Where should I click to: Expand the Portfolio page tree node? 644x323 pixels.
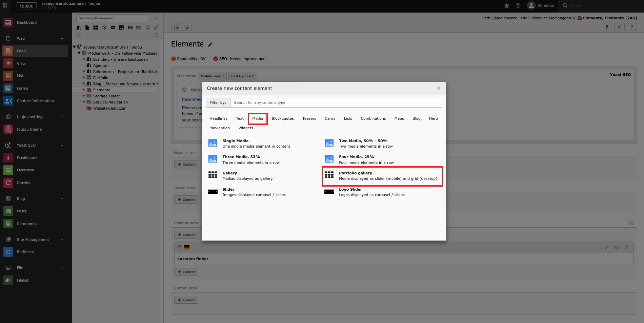[x=84, y=78]
